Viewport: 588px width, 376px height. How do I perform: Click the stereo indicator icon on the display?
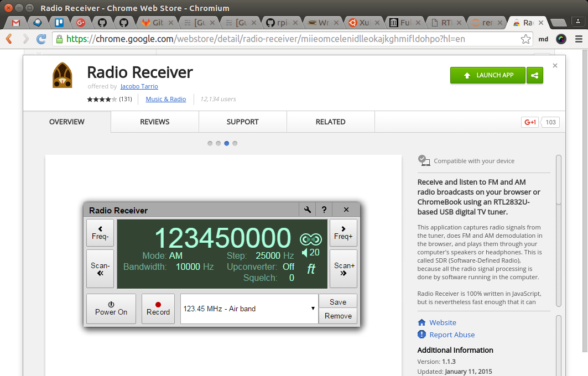(x=310, y=238)
